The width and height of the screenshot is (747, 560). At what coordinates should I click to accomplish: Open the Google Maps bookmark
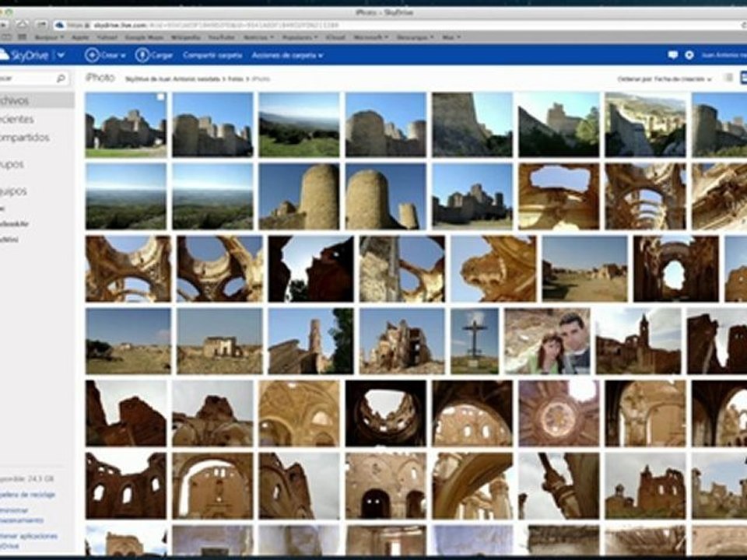point(144,37)
